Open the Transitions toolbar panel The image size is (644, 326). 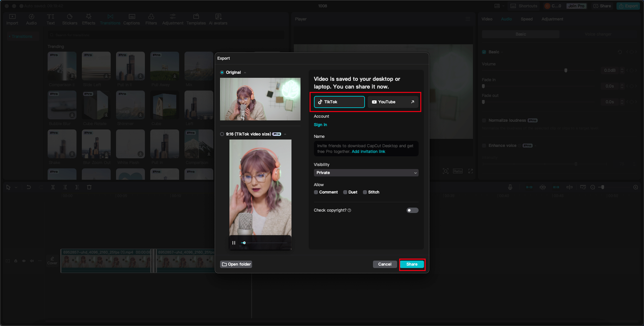pos(110,19)
